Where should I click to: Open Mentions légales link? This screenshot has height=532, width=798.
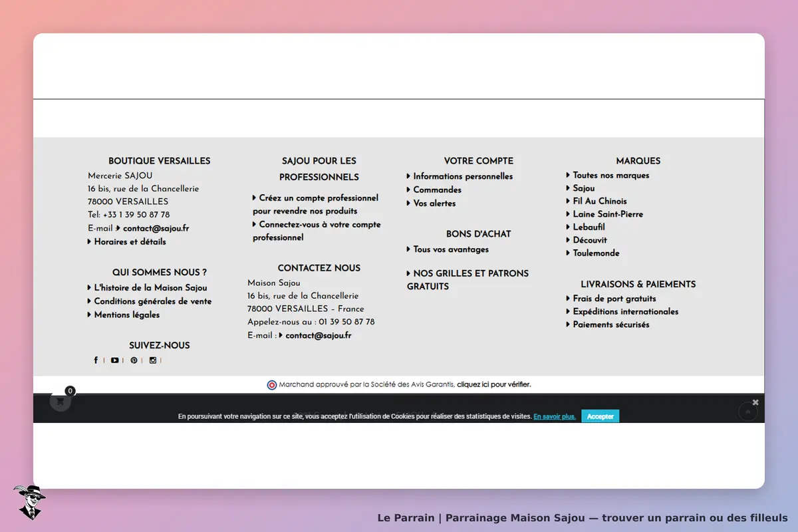(x=127, y=315)
